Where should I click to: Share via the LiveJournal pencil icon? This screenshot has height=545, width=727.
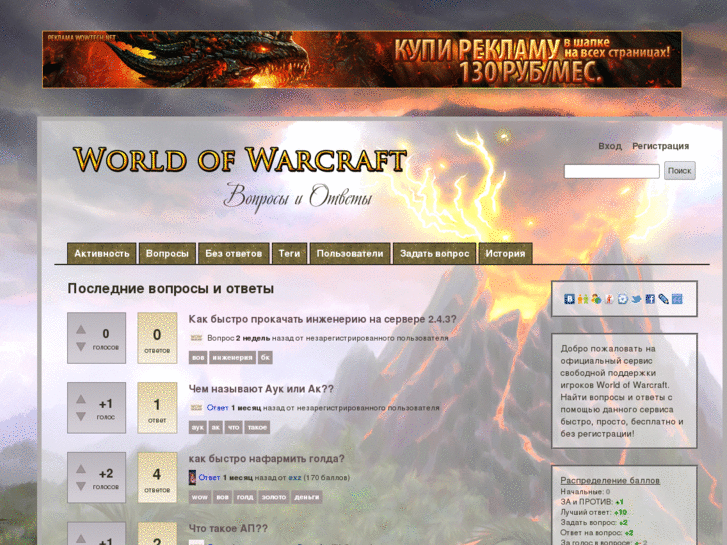coord(663,299)
